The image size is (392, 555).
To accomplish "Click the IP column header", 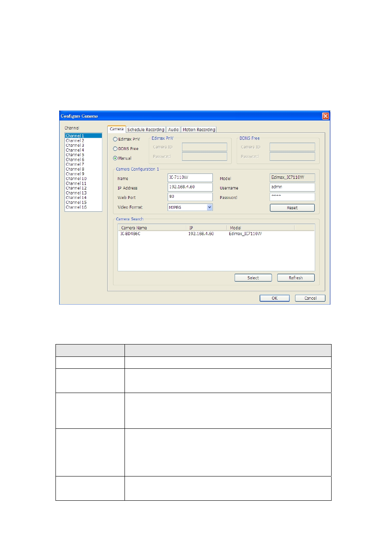I will (206, 228).
